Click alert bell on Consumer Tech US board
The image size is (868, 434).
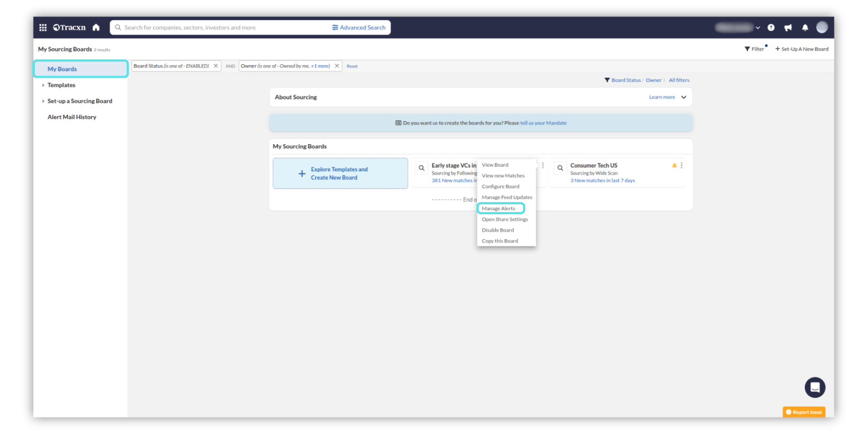point(674,165)
